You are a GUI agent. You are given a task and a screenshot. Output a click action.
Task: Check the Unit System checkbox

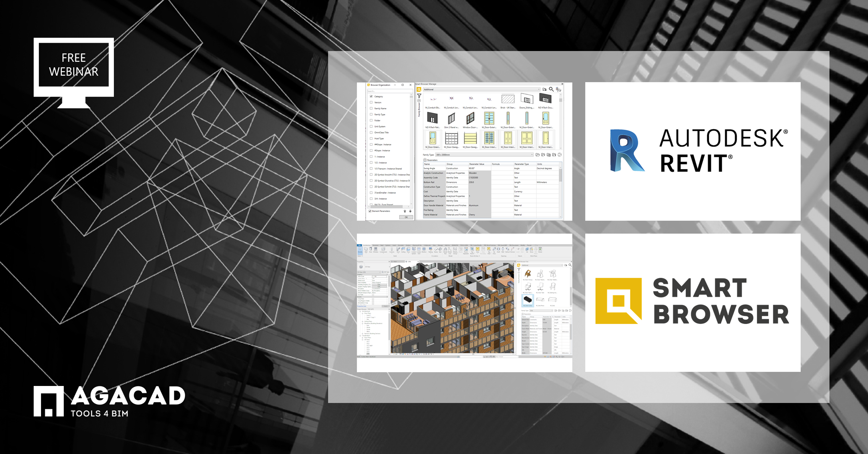(371, 126)
